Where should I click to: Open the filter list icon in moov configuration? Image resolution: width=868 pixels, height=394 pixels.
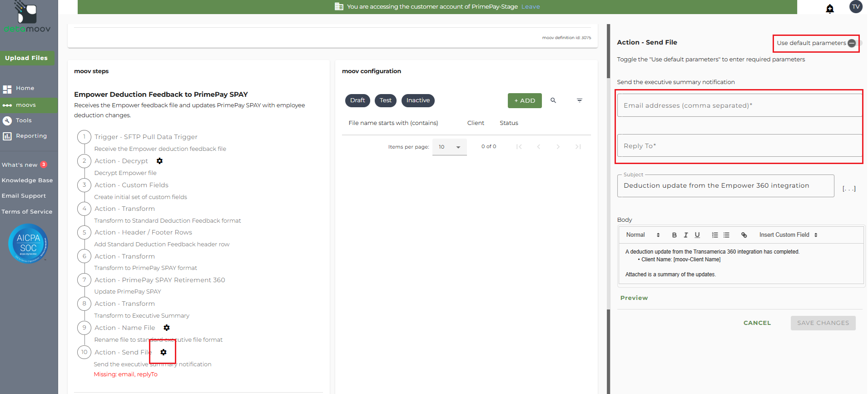(x=580, y=100)
